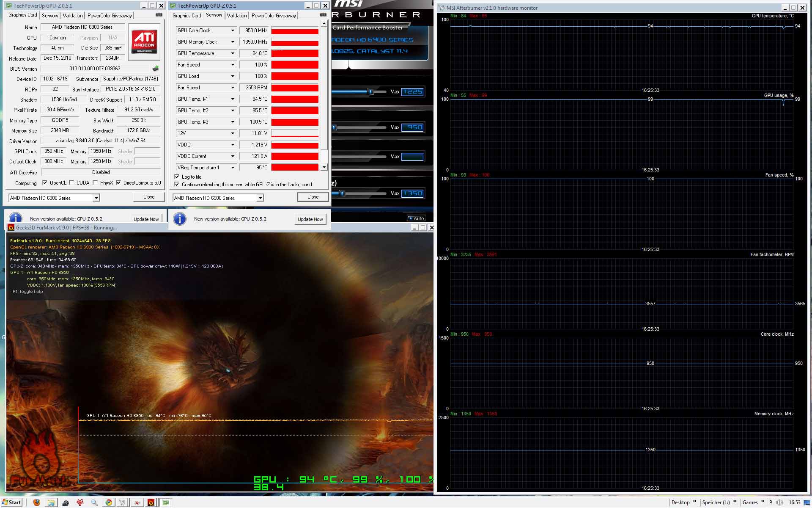This screenshot has width=812, height=508.
Task: Click the BIOS save chip icon
Action: 156,69
